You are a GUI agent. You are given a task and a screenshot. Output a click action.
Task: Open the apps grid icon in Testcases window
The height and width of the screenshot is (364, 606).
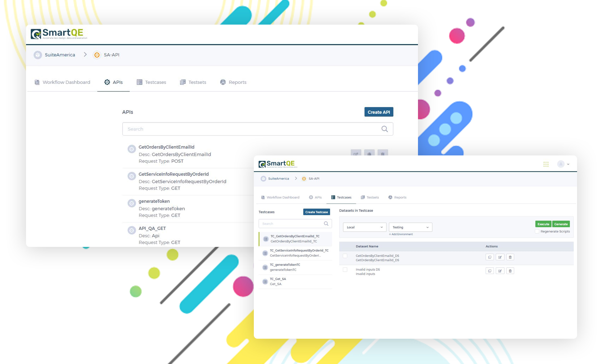point(546,164)
